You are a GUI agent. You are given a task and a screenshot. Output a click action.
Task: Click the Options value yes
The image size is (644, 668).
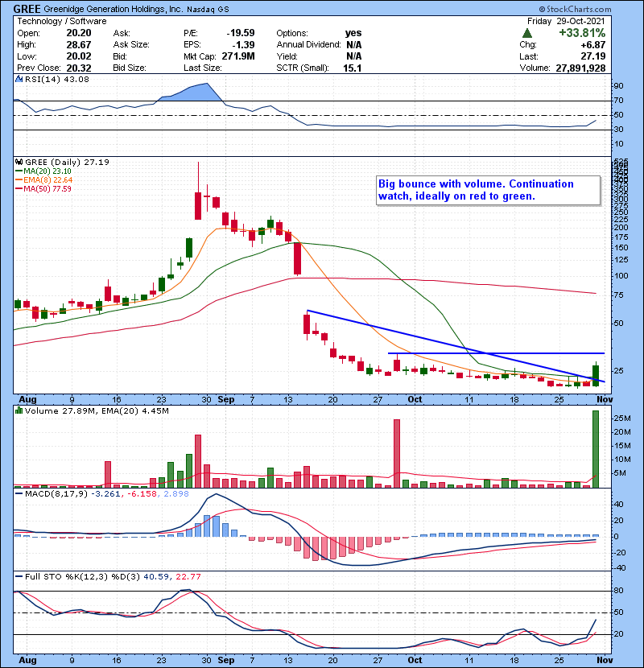click(x=353, y=33)
